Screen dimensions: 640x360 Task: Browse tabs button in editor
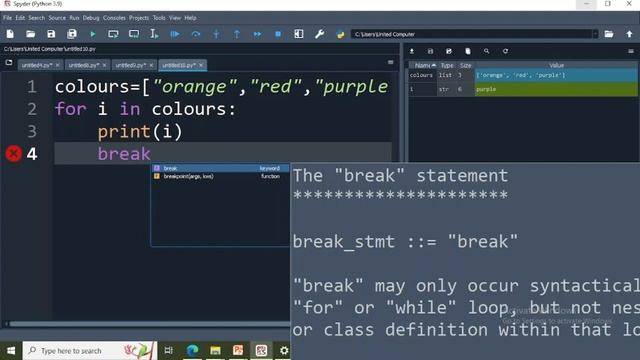pos(9,63)
